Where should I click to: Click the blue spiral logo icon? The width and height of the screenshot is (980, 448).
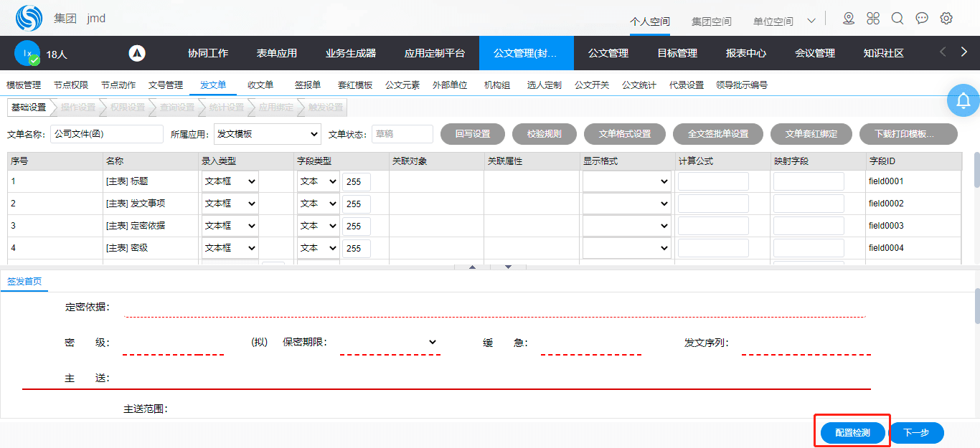(x=29, y=18)
